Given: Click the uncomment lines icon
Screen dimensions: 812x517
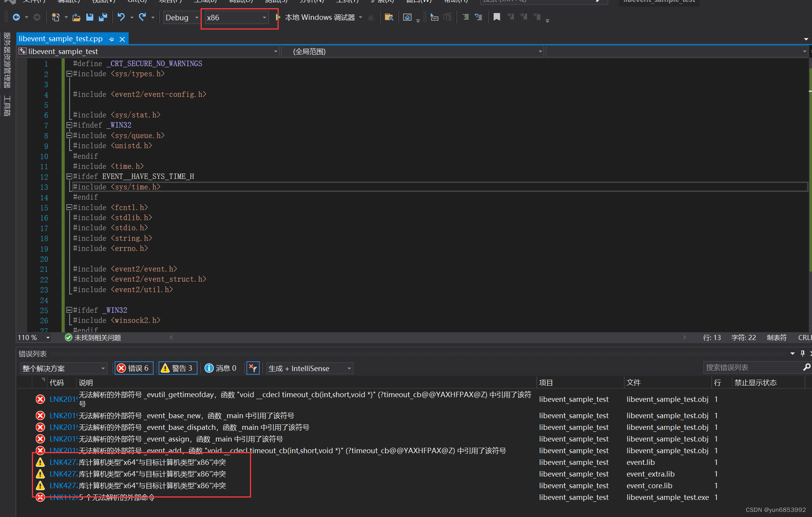Looking at the screenshot, I should (x=478, y=17).
